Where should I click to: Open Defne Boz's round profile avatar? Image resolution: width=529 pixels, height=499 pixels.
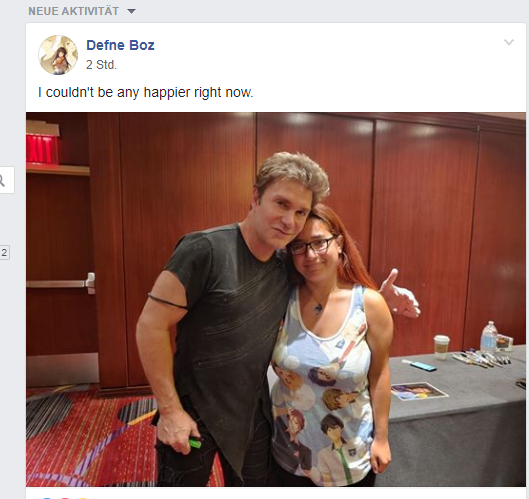pyautogui.click(x=58, y=55)
